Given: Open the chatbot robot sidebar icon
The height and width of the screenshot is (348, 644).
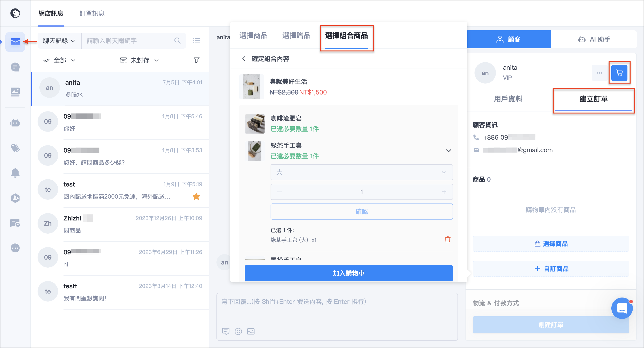Looking at the screenshot, I should coord(15,123).
